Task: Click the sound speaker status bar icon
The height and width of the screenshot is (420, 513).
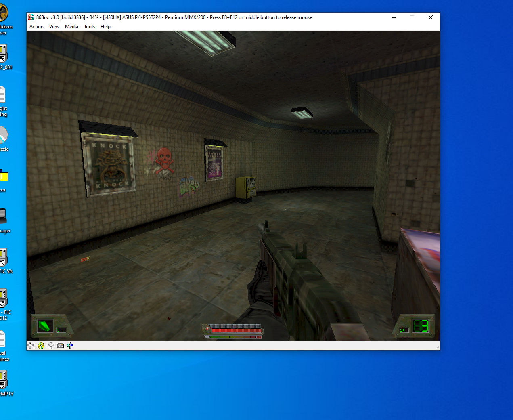Action: pyautogui.click(x=70, y=346)
